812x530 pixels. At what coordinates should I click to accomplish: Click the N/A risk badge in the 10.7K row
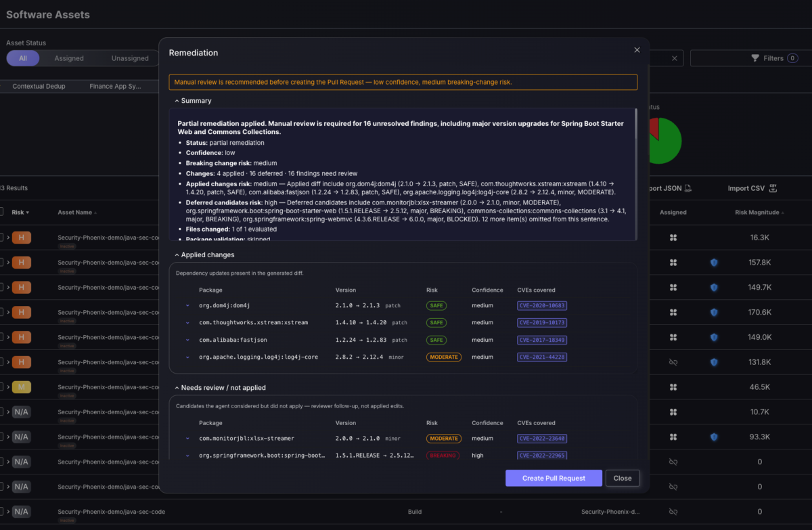(x=21, y=412)
